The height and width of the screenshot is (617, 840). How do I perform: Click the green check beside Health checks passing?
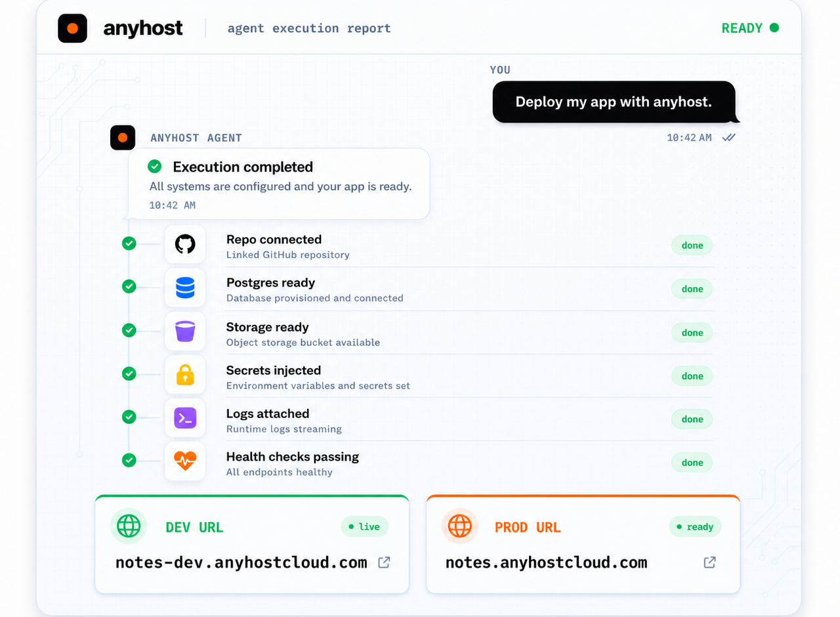pos(129,460)
